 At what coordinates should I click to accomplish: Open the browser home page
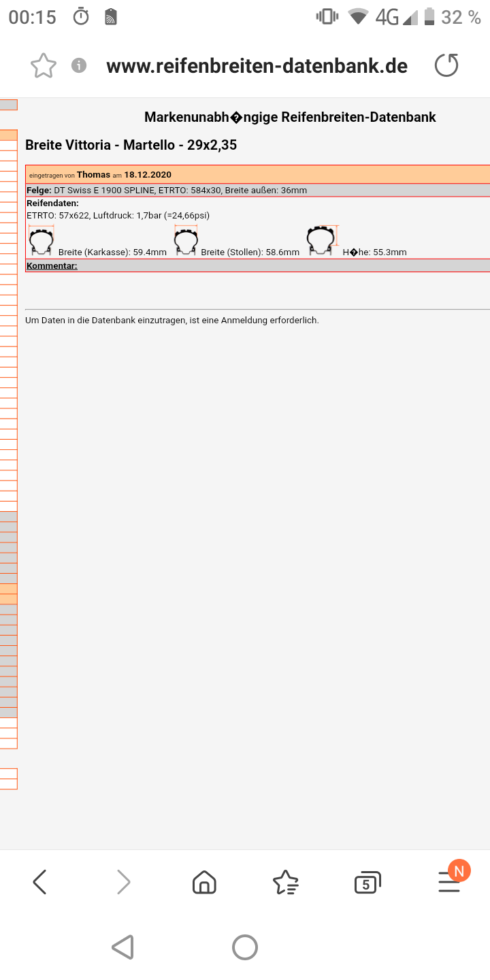[x=204, y=882]
